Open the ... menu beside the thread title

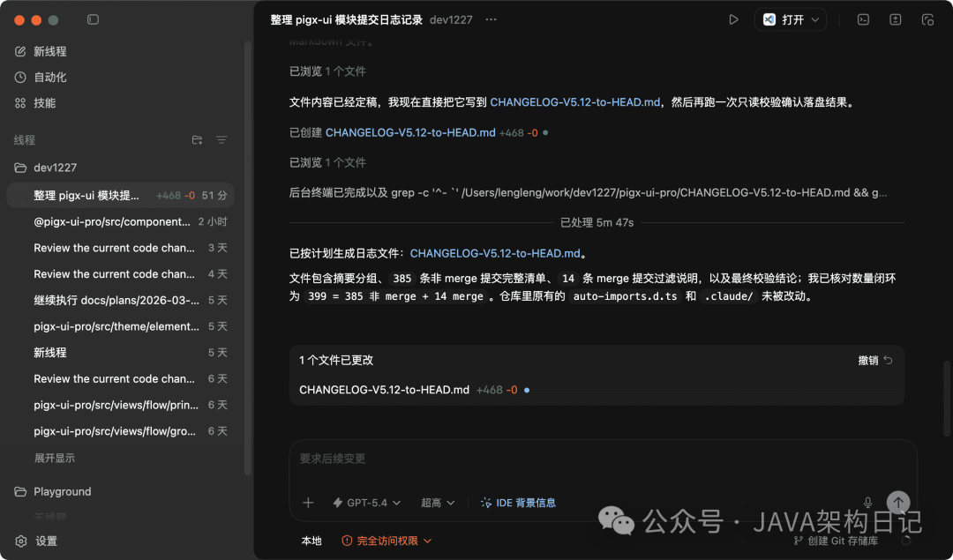point(491,19)
